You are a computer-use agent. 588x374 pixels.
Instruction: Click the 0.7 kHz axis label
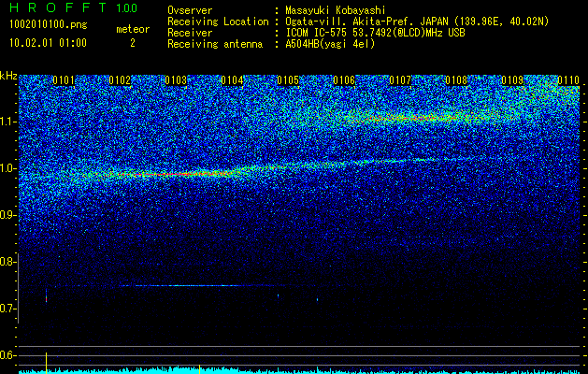[7, 309]
